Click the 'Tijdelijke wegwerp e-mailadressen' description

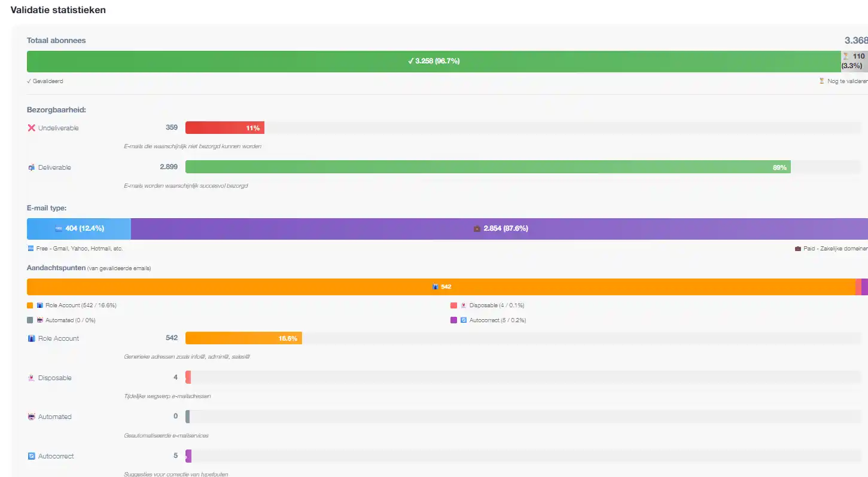tap(167, 396)
